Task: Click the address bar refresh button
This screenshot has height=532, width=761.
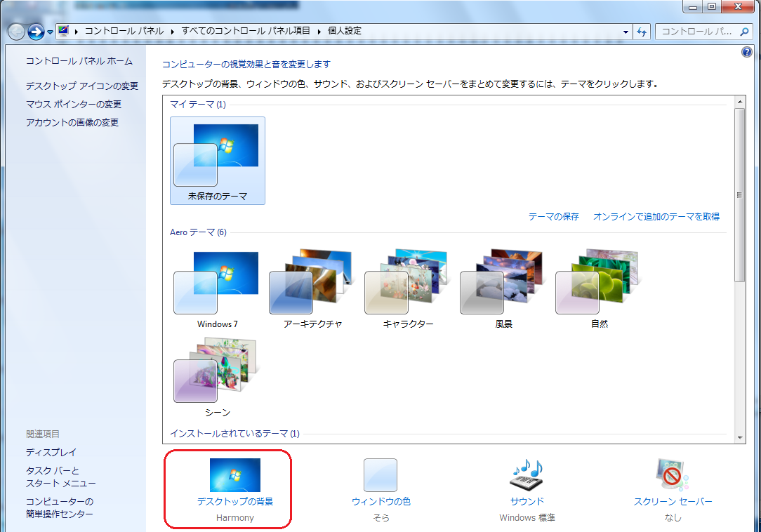Action: click(x=642, y=32)
